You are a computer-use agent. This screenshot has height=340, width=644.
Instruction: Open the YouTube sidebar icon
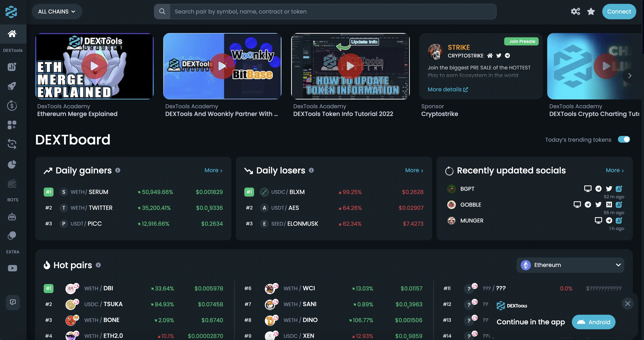pos(12,268)
